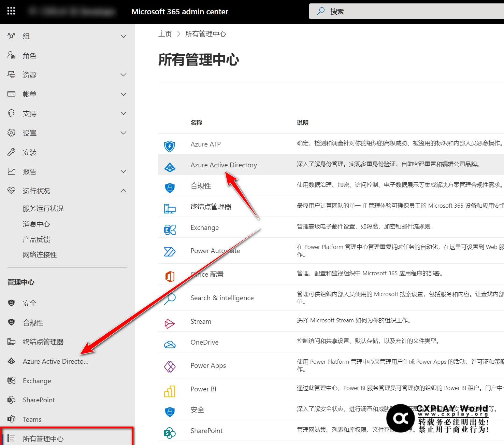Select 所有管理中心 in sidebar
Image resolution: width=504 pixels, height=445 pixels.
(x=43, y=439)
